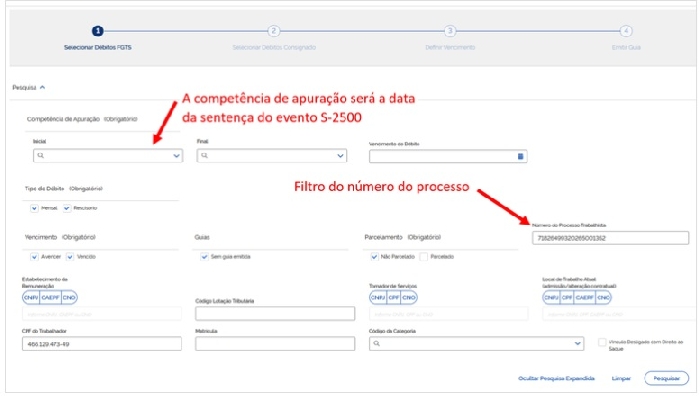Screen dimensions: 700x396
Task: Toggle the Rescisório checkbox
Action: tap(67, 208)
